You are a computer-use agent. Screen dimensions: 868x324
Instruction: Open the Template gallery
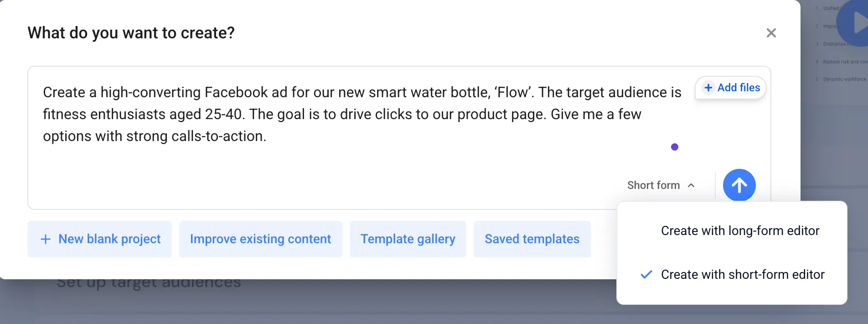point(408,239)
